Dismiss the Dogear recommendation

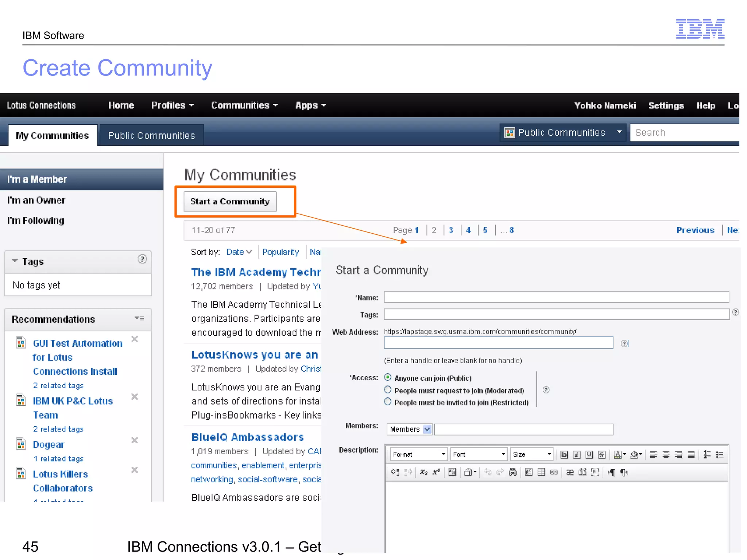click(135, 440)
